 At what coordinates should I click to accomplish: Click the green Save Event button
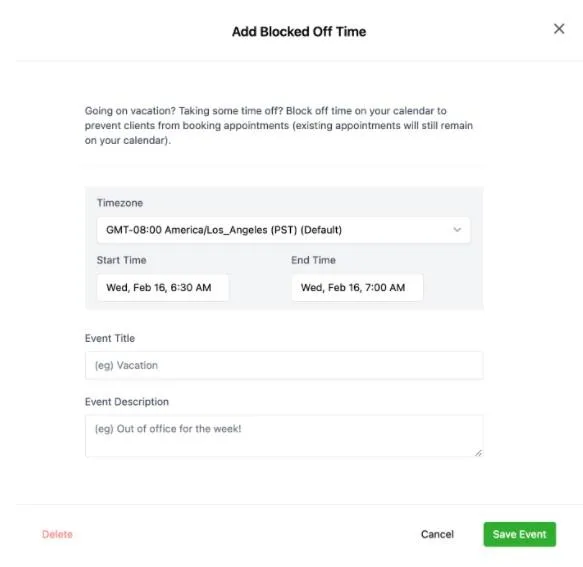[x=519, y=534]
